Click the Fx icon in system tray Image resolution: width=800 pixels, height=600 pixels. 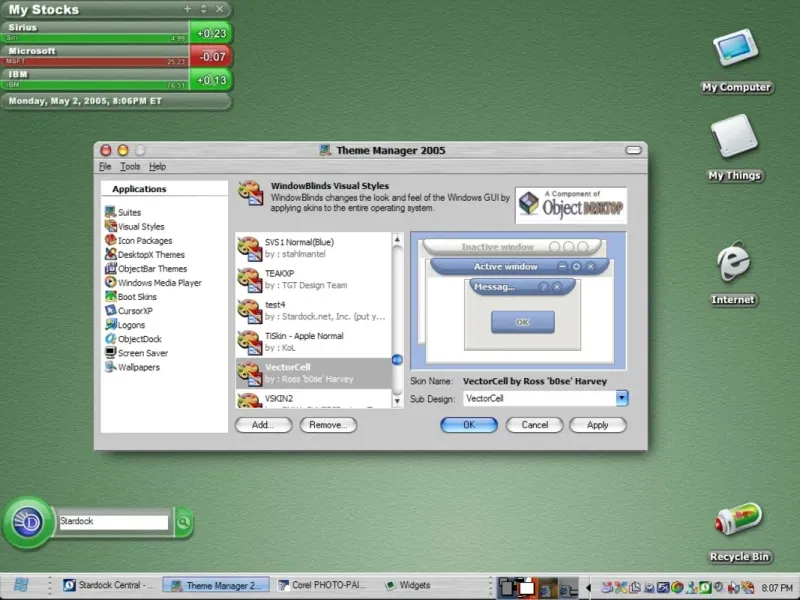[663, 588]
